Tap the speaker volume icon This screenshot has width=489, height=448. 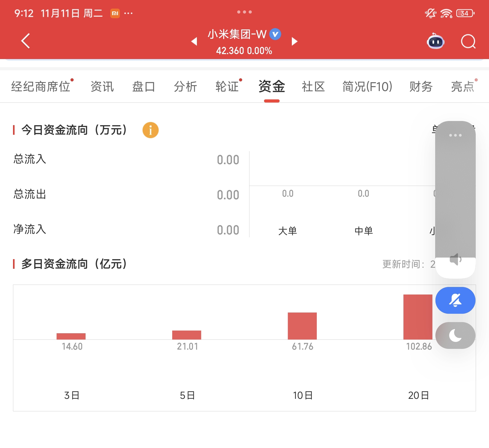click(x=455, y=259)
